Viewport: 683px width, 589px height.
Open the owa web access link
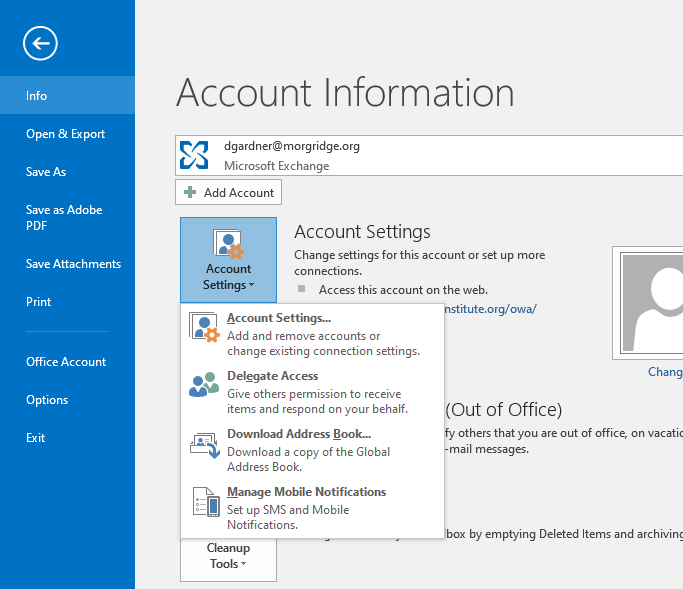(x=490, y=309)
